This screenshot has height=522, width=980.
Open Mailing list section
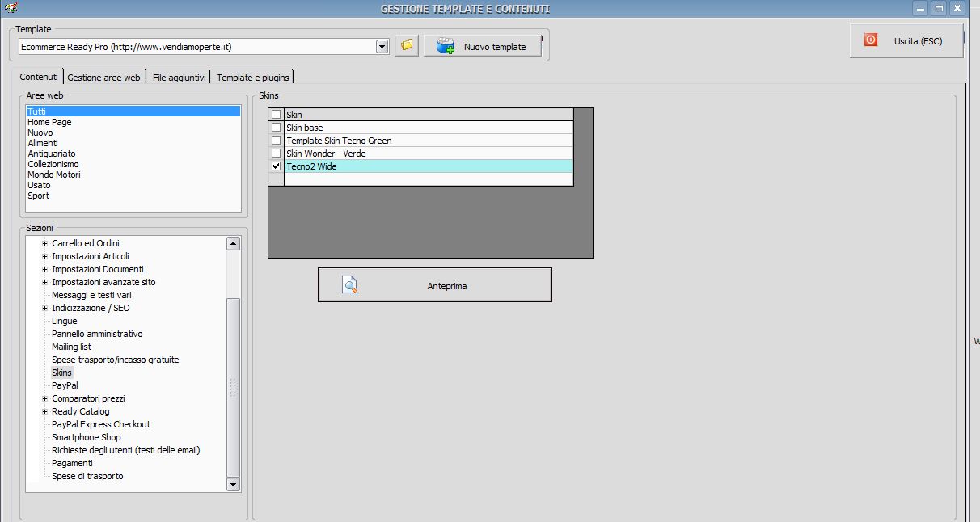tap(72, 347)
